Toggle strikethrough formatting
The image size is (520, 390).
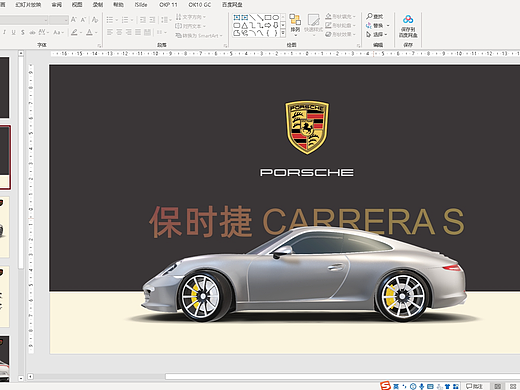32,32
